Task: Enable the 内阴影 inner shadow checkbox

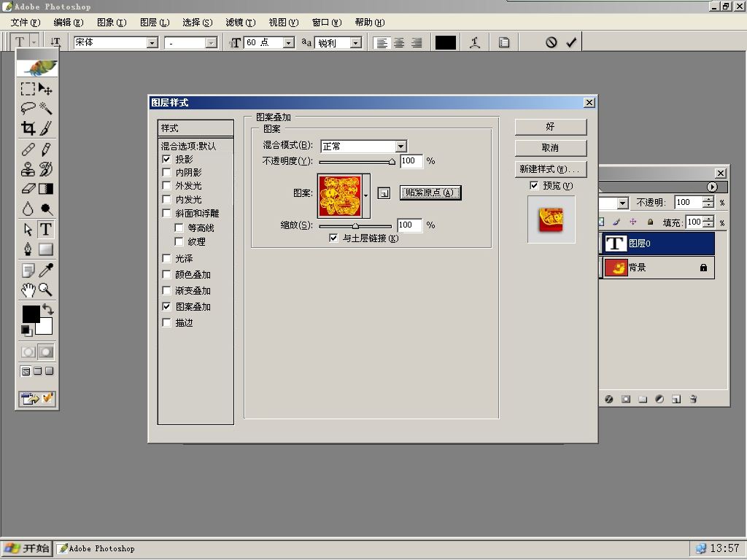Action: pyautogui.click(x=166, y=172)
